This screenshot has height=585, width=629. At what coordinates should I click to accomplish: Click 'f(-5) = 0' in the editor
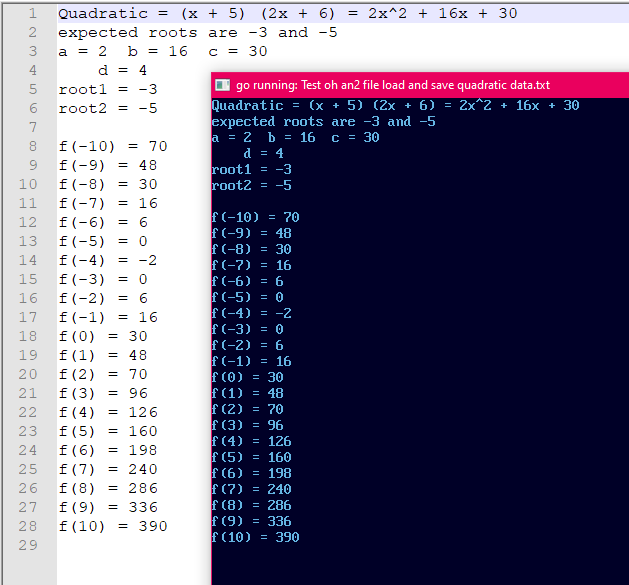103,242
